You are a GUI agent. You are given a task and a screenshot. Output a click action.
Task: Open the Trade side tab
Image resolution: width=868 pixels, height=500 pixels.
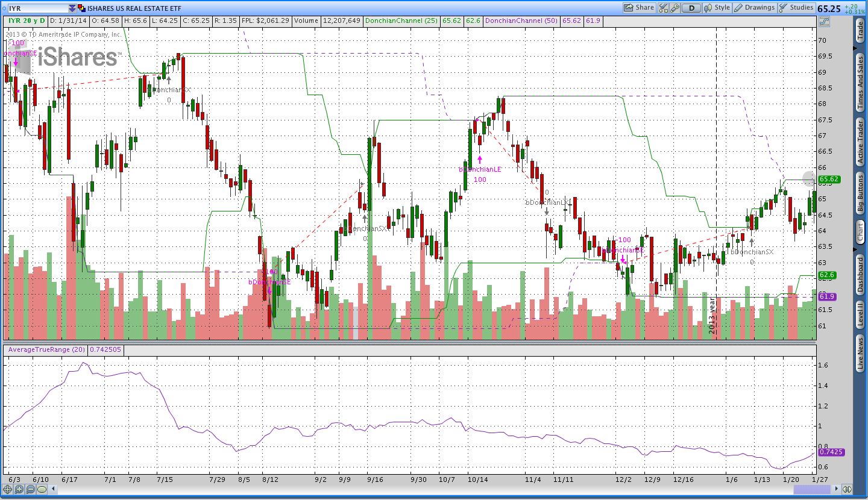coord(860,30)
